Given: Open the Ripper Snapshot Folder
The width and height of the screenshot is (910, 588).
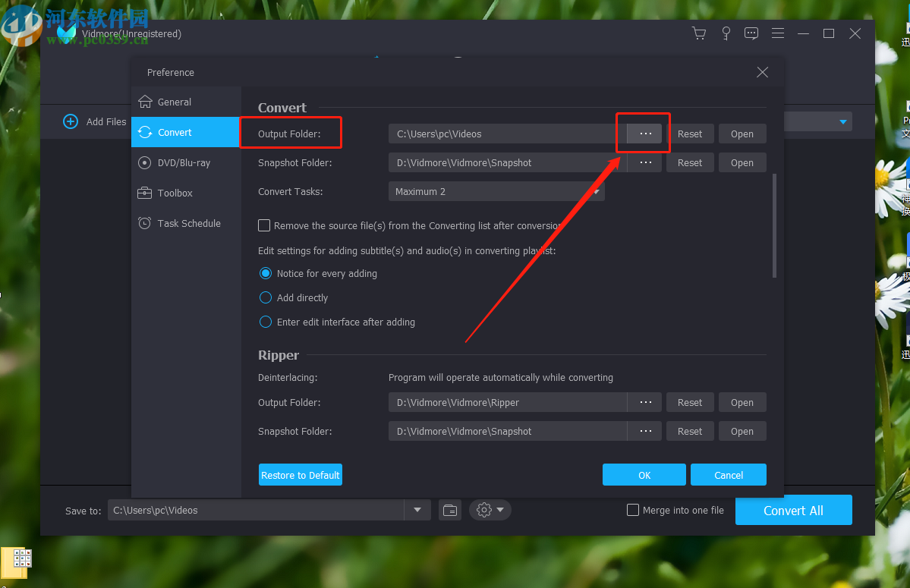Looking at the screenshot, I should click(x=742, y=432).
